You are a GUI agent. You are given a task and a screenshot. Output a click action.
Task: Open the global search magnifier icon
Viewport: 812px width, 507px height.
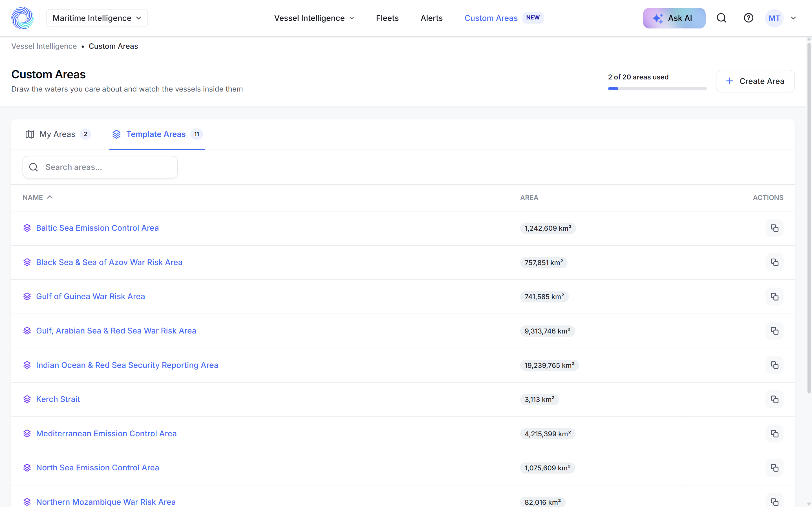[x=721, y=18]
